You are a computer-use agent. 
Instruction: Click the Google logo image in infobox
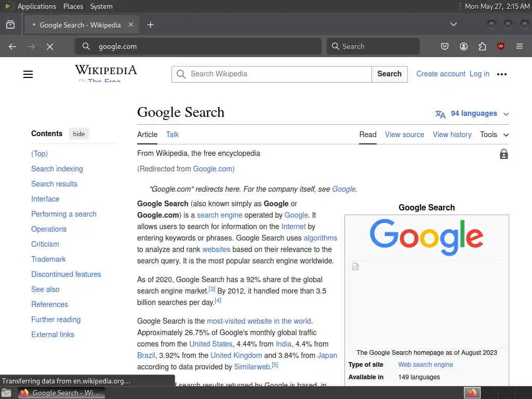(427, 237)
